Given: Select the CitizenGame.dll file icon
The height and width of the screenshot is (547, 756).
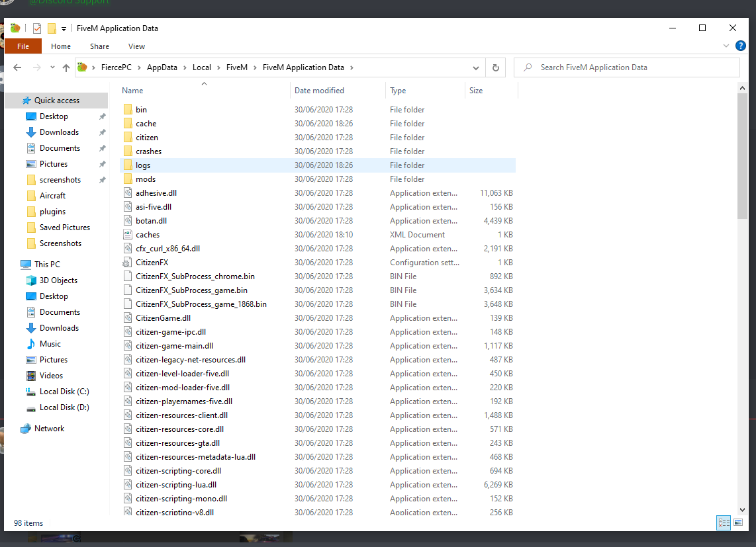Looking at the screenshot, I should 128,318.
